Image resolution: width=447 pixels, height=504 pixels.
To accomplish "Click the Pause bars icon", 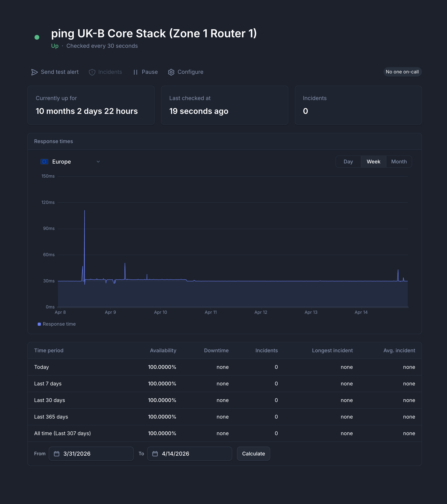I will click(x=135, y=72).
